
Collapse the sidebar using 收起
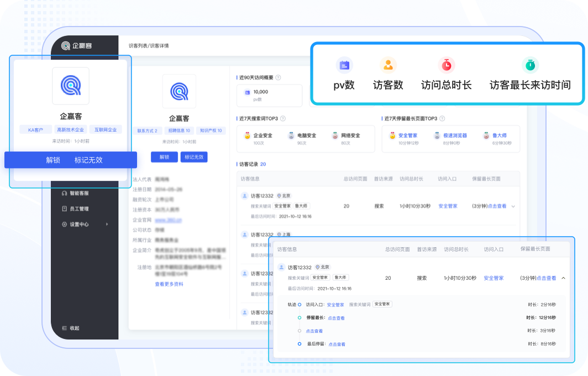click(x=71, y=328)
